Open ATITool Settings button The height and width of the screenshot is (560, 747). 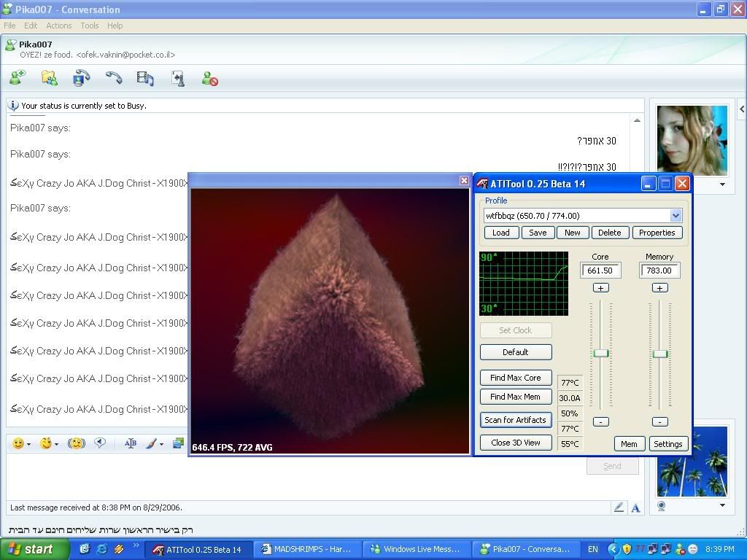point(667,444)
